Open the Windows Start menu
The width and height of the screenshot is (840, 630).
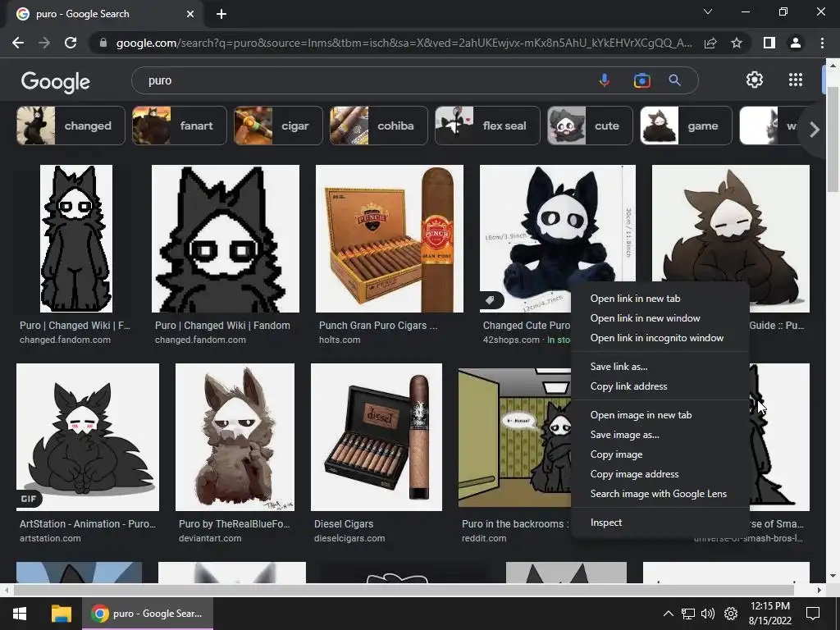click(20, 614)
